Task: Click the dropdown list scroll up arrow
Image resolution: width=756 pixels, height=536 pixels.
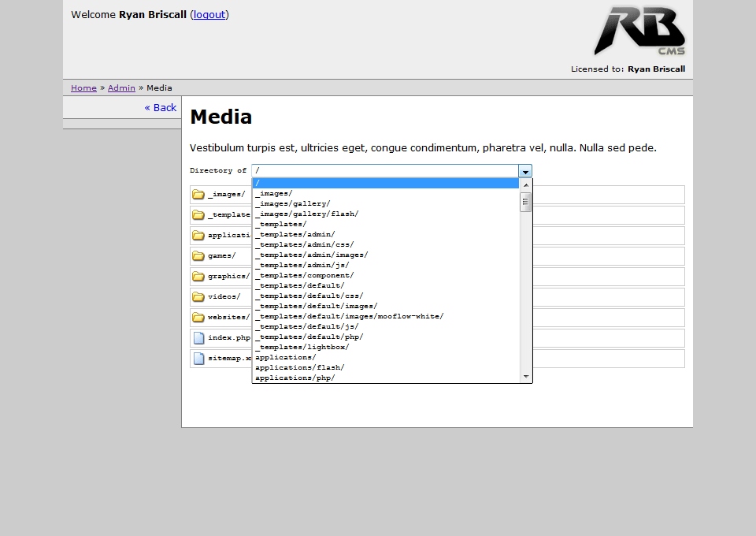Action: coord(526,184)
